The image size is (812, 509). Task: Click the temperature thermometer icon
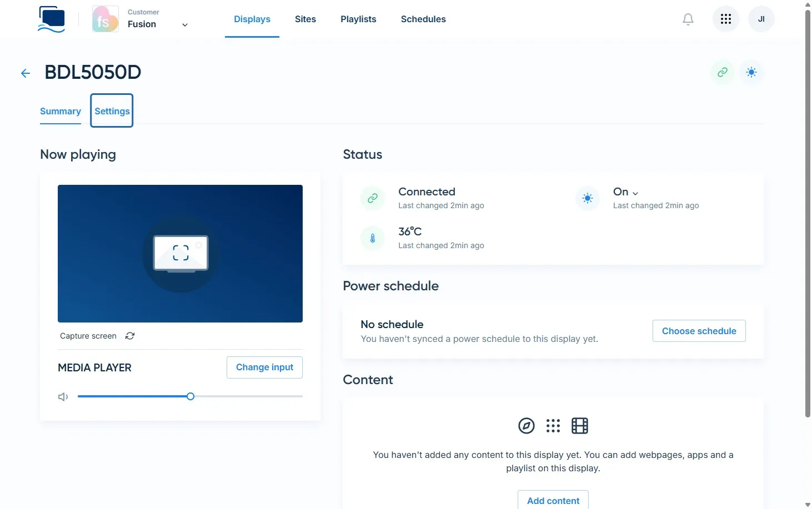[x=373, y=238]
